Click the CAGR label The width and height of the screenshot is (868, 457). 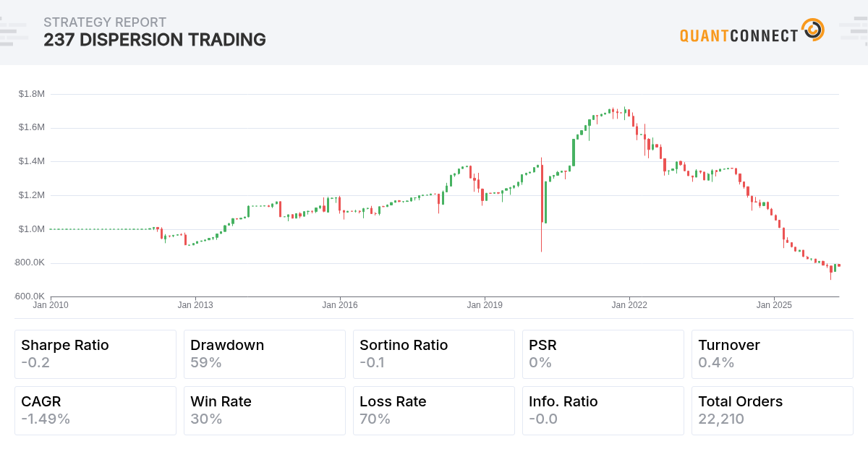[41, 401]
